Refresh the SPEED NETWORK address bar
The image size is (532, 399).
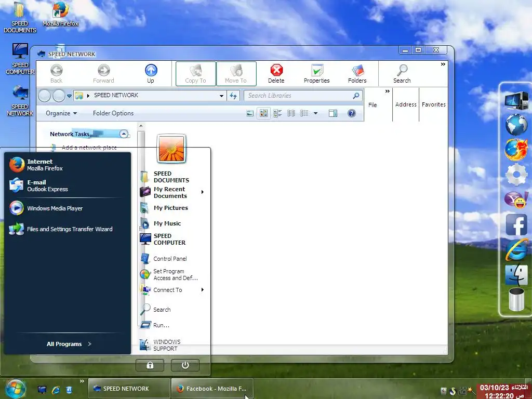tap(233, 96)
